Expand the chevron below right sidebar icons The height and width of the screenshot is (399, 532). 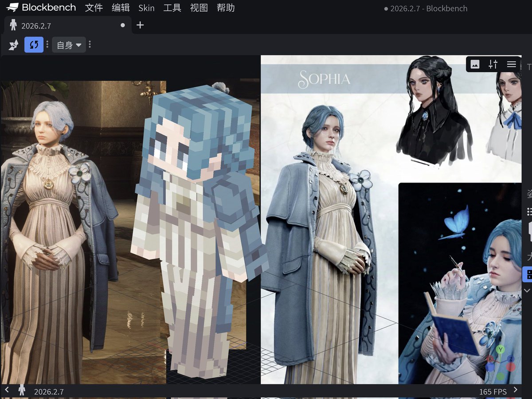point(527,291)
